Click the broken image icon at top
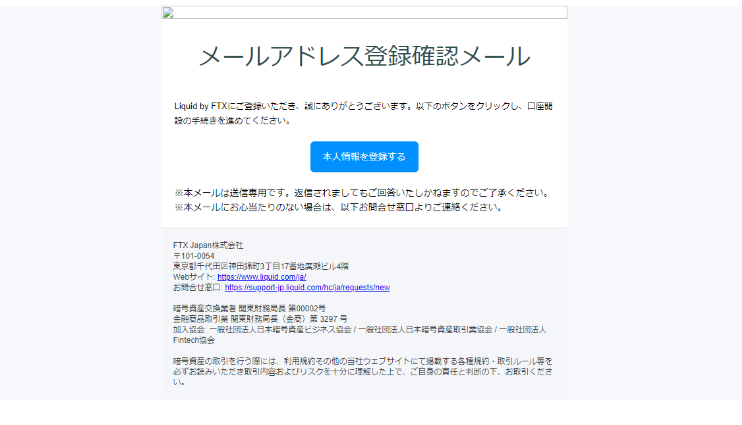Viewport: 742px width, 425px height. coord(168,13)
